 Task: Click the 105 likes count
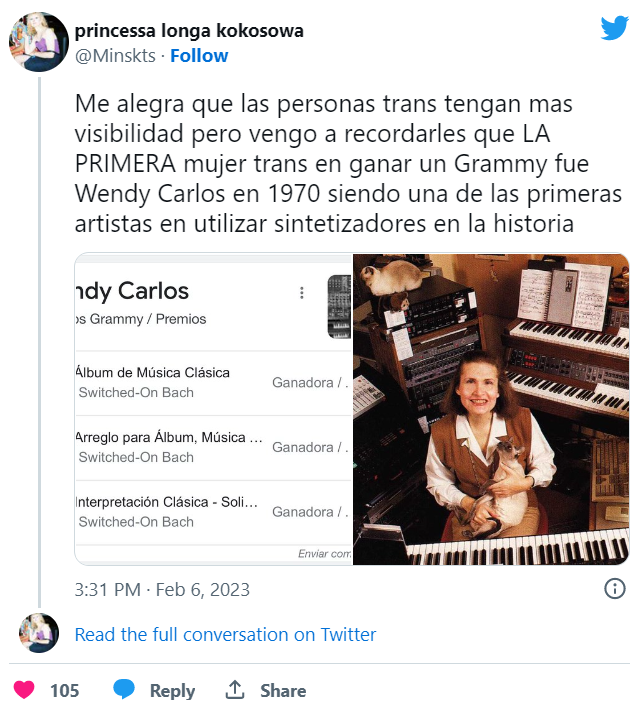click(x=64, y=690)
